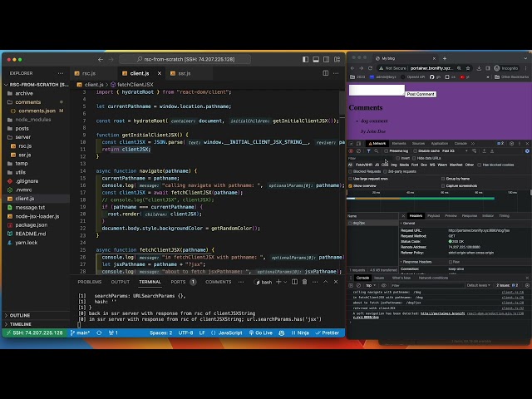This screenshot has width=532, height=399.
Task: Open DevTools settings gear icon
Action: 510,143
